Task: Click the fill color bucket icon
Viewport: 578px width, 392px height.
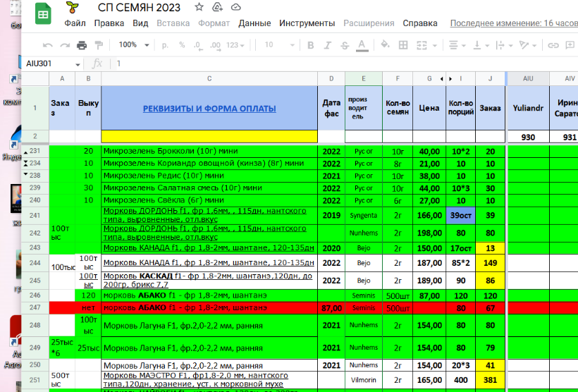Action: (386, 45)
